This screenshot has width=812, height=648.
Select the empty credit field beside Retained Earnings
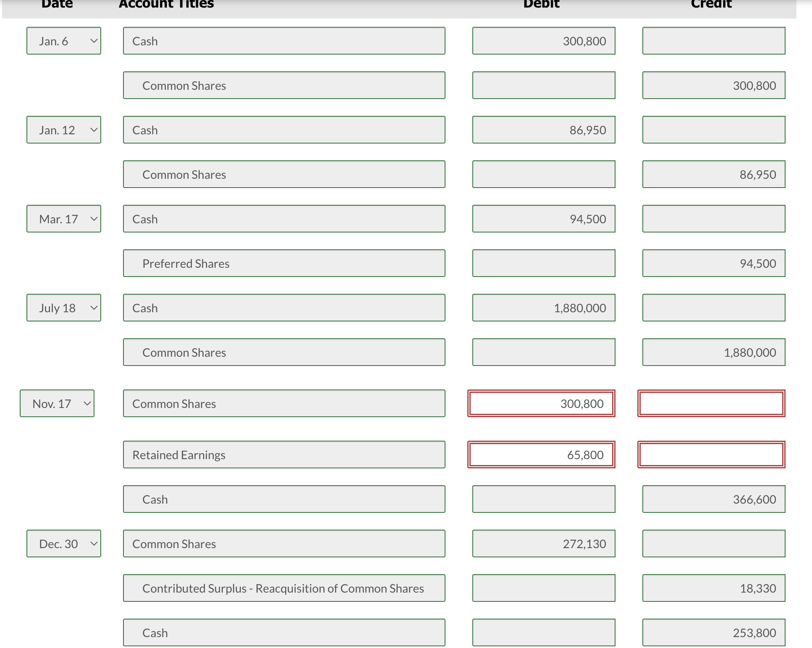click(x=711, y=455)
